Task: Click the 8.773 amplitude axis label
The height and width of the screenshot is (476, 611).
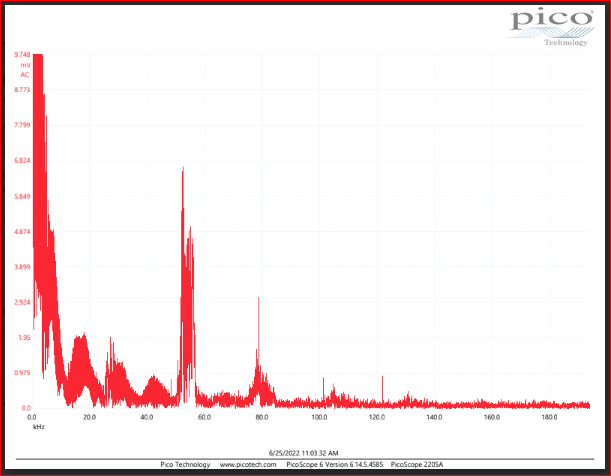Action: coord(22,90)
